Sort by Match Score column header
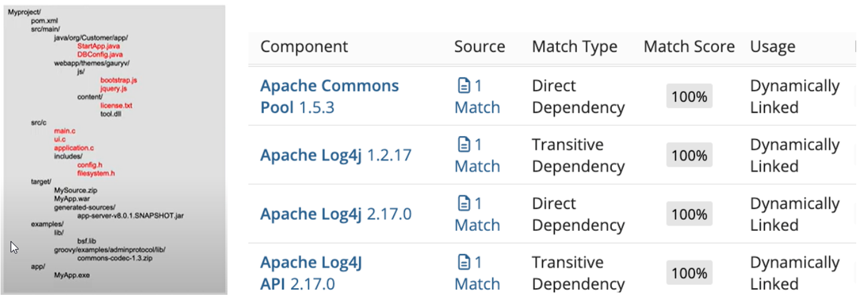The height and width of the screenshot is (299, 868). (689, 47)
